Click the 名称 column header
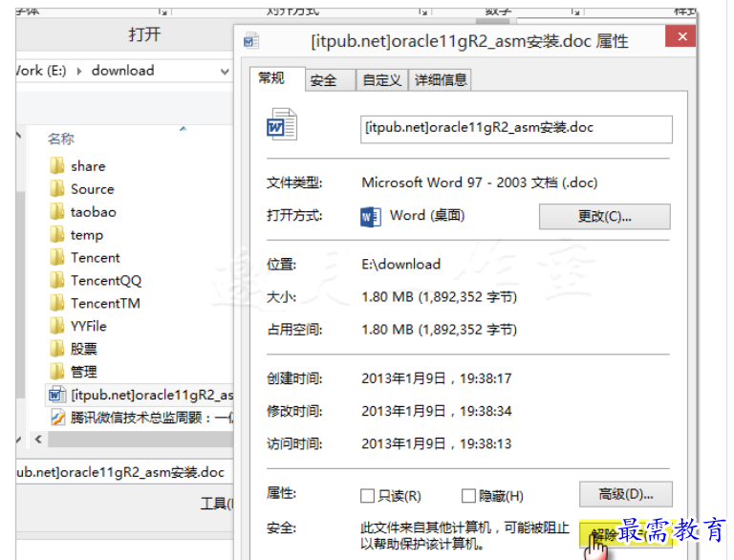 coord(61,139)
